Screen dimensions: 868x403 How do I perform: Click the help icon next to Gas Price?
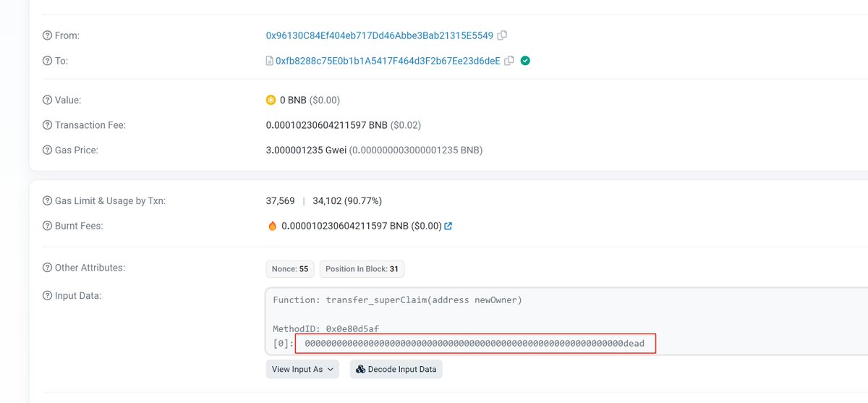pyautogui.click(x=48, y=150)
